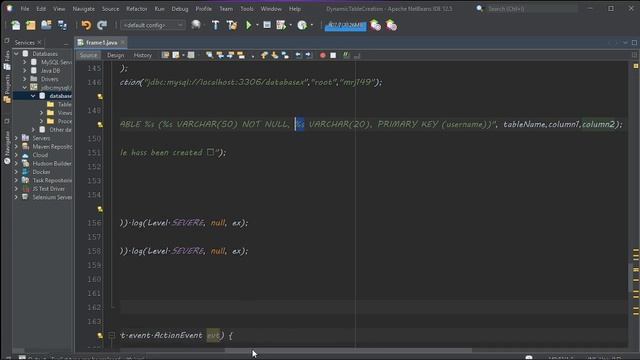Click the New Project toolbar icon

(31, 25)
